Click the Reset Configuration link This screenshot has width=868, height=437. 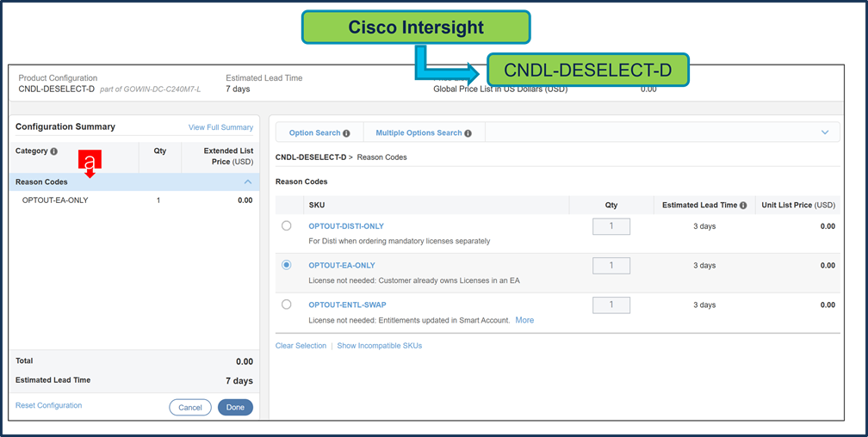(48, 405)
